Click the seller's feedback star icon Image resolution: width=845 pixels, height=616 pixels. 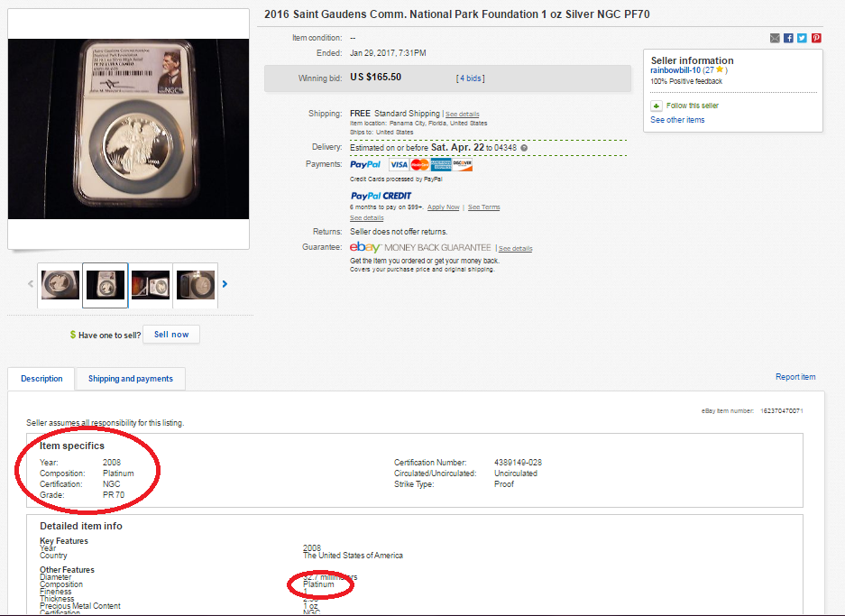(720, 69)
